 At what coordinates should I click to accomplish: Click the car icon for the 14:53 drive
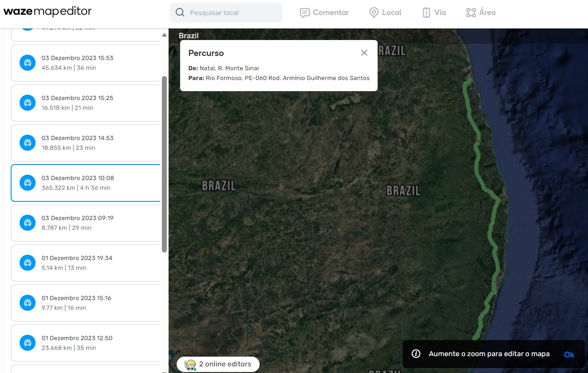(28, 143)
